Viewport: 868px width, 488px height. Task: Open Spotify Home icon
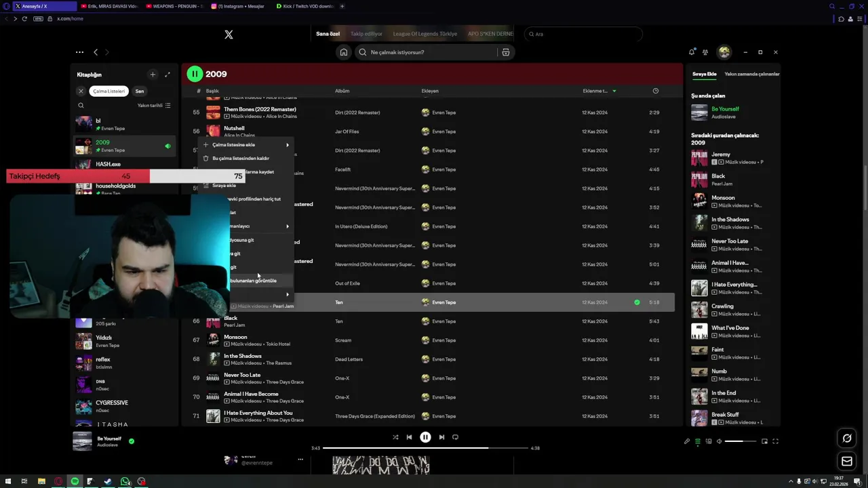(x=344, y=52)
